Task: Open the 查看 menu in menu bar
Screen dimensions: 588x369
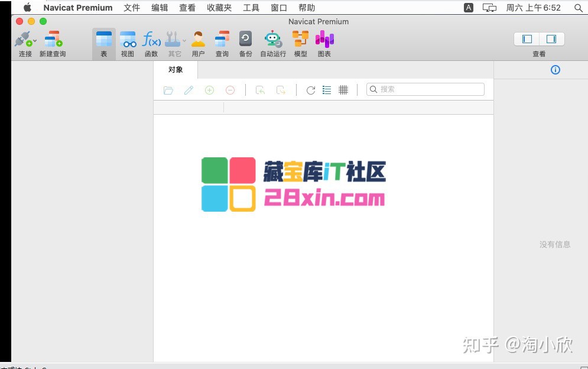Action: [x=187, y=8]
